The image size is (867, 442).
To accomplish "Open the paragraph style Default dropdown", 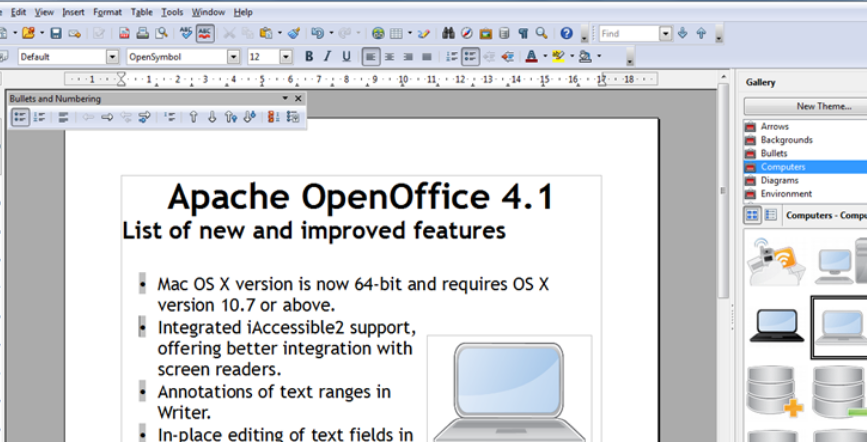I will pos(112,56).
